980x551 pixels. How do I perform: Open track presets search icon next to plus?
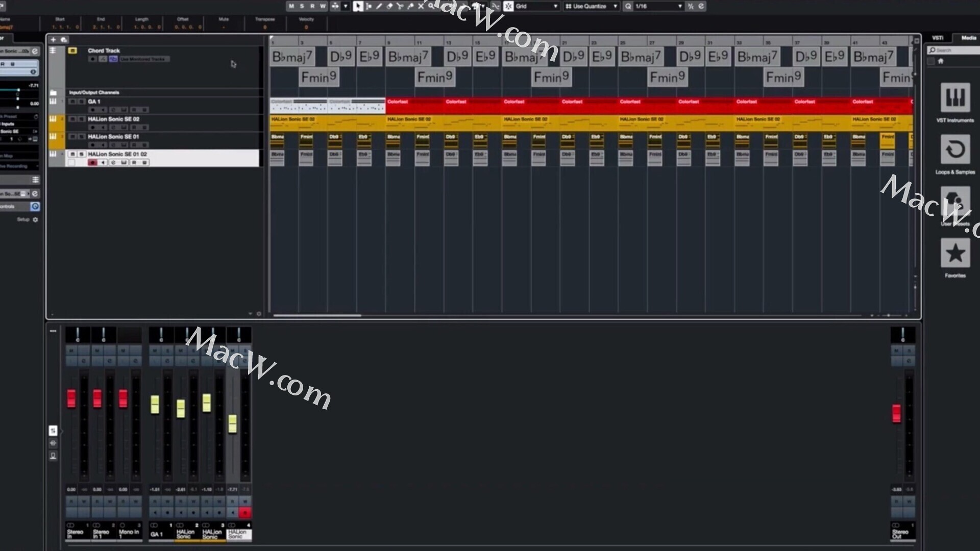64,39
